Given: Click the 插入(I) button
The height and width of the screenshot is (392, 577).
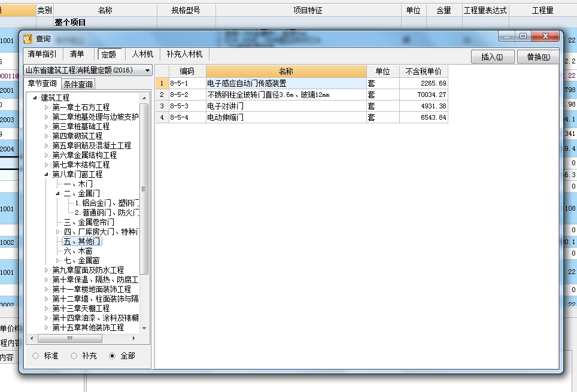Looking at the screenshot, I should click(493, 57).
